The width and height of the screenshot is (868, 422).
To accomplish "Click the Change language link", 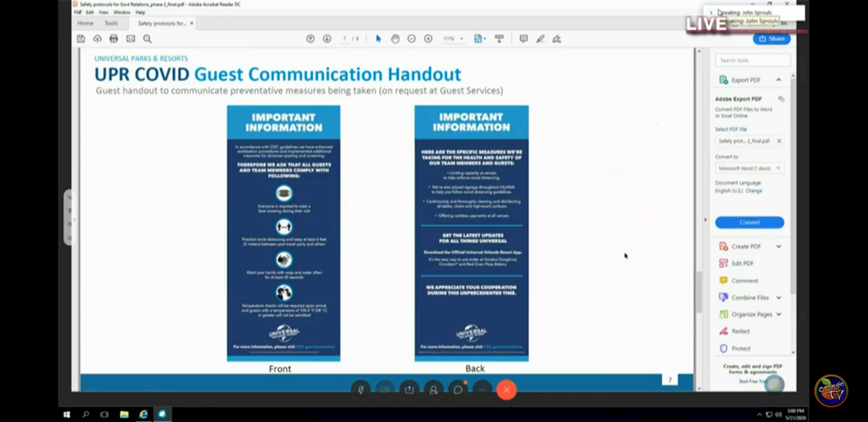I will (754, 191).
